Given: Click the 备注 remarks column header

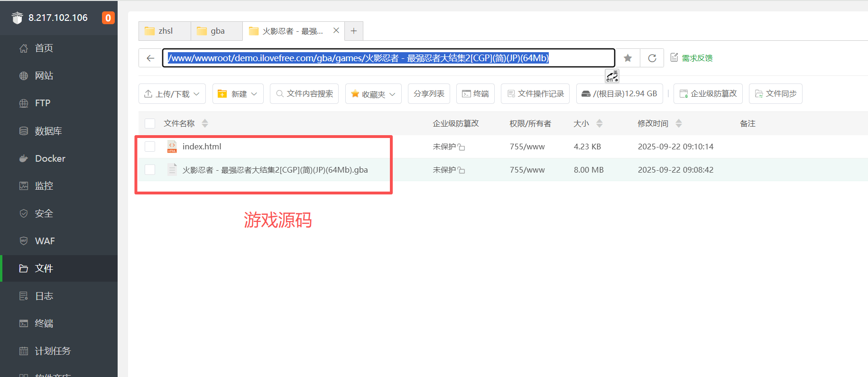Looking at the screenshot, I should (748, 123).
